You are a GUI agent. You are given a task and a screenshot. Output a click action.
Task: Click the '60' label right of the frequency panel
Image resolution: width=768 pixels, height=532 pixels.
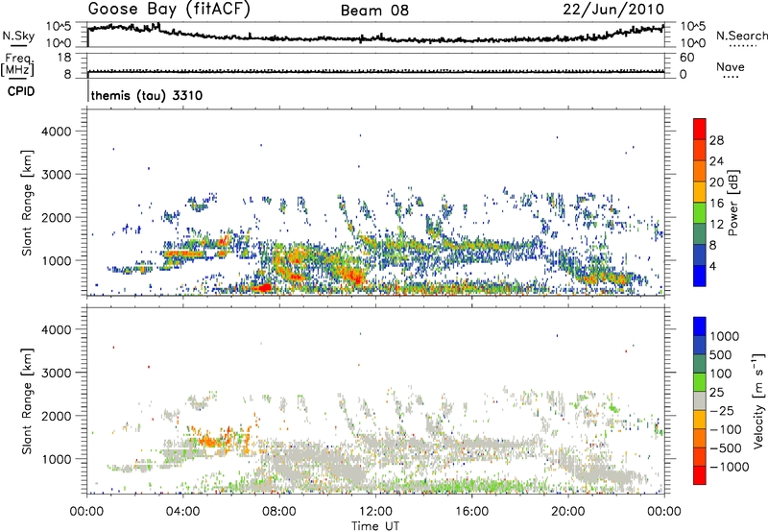point(686,58)
